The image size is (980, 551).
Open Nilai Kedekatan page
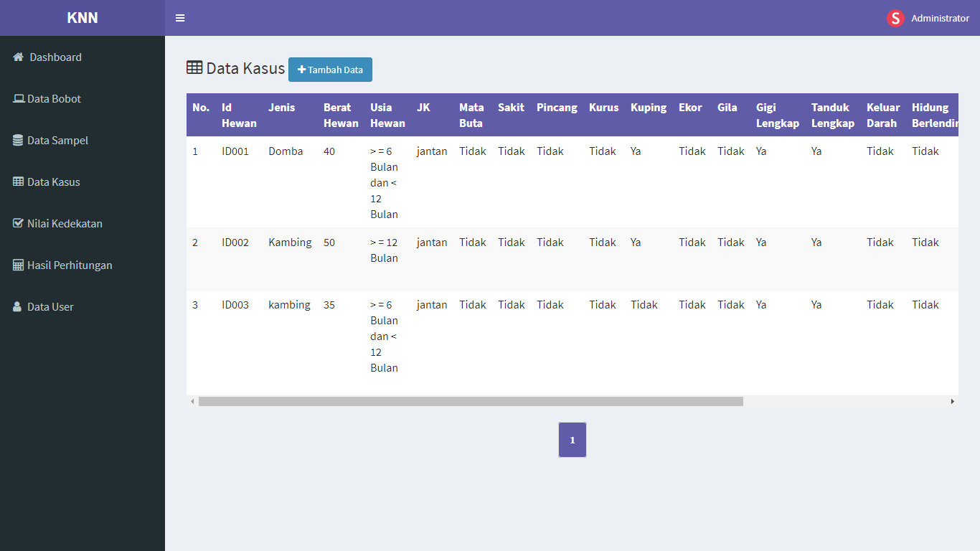click(x=83, y=223)
